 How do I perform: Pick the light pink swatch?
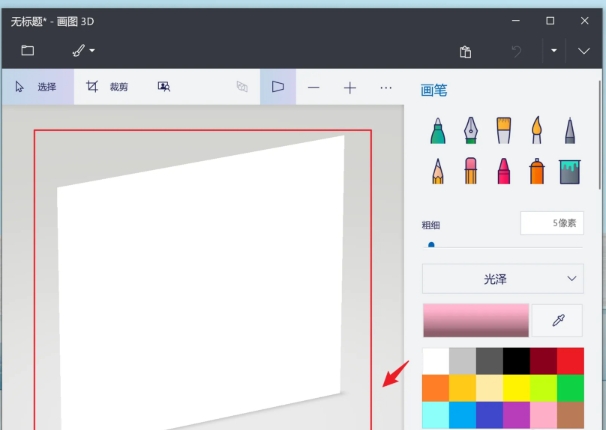[544, 415]
